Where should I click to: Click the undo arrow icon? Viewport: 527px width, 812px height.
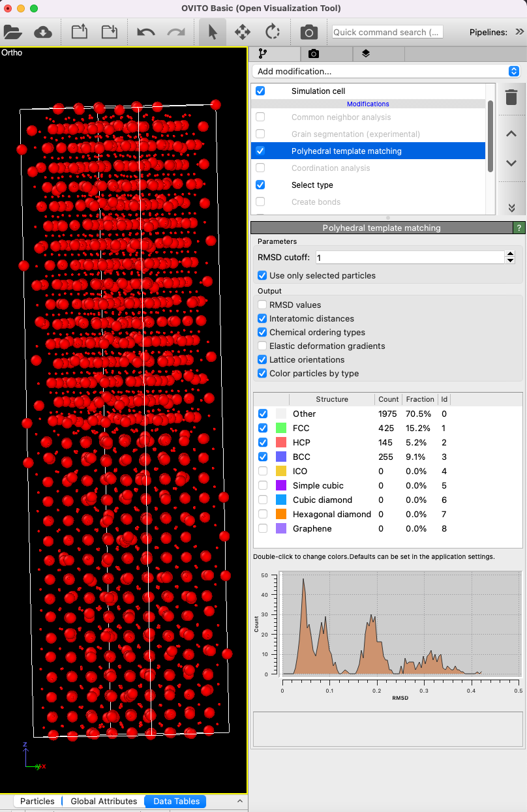(145, 32)
